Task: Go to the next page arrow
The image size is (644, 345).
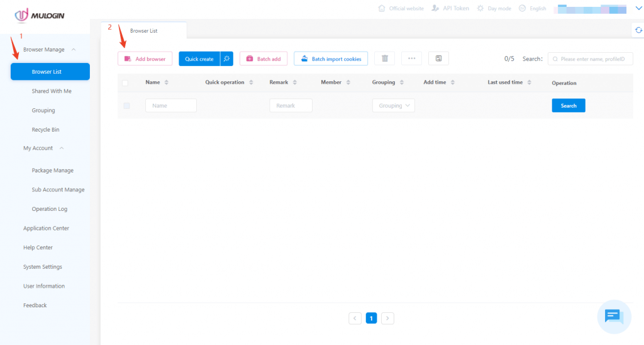Action: pyautogui.click(x=387, y=319)
